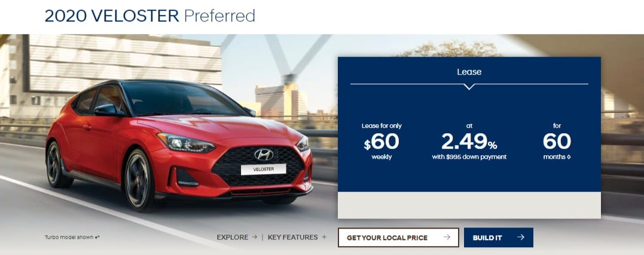Expand the KEY FEATURES section
Viewport: 644px width, 255px height.
point(297,237)
